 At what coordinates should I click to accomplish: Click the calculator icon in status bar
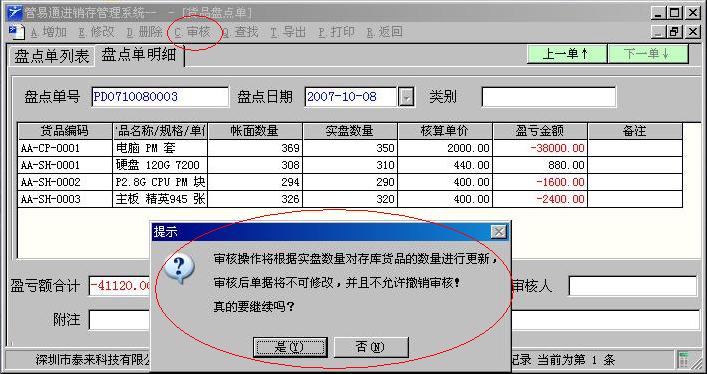[x=684, y=360]
